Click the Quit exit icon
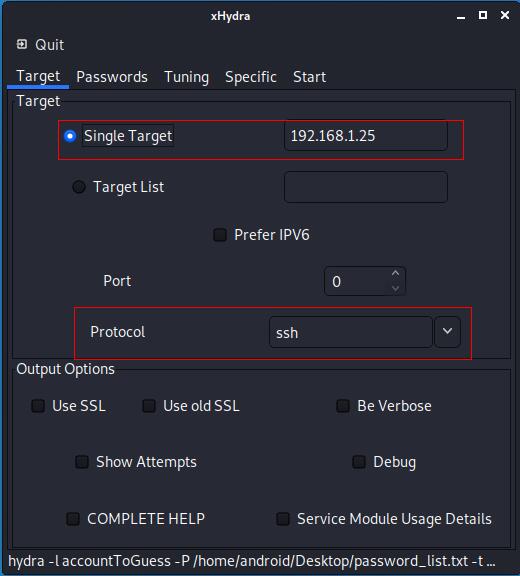Image resolution: width=520 pixels, height=576 pixels. coord(22,44)
